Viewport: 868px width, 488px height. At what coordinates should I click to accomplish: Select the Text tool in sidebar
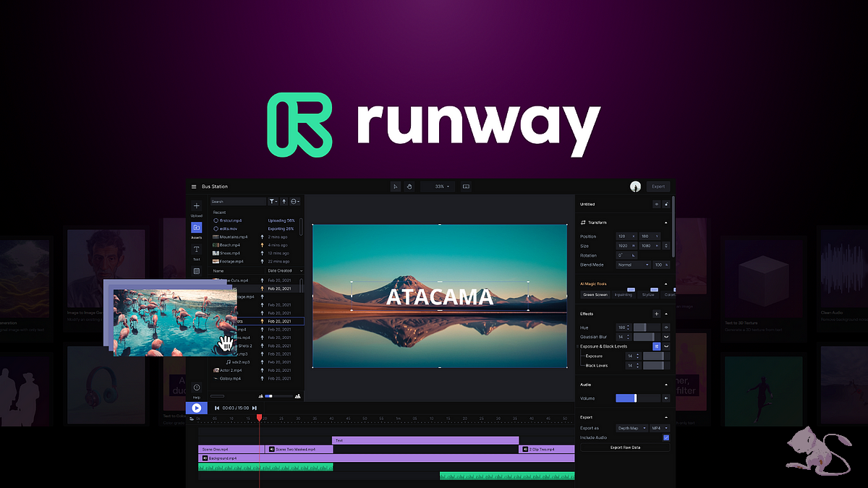[x=196, y=249]
